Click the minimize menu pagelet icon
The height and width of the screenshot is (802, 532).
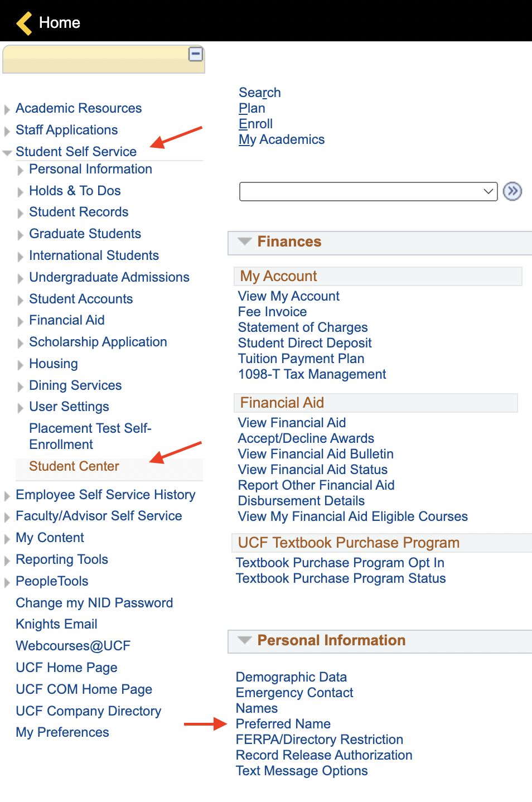[x=196, y=54]
